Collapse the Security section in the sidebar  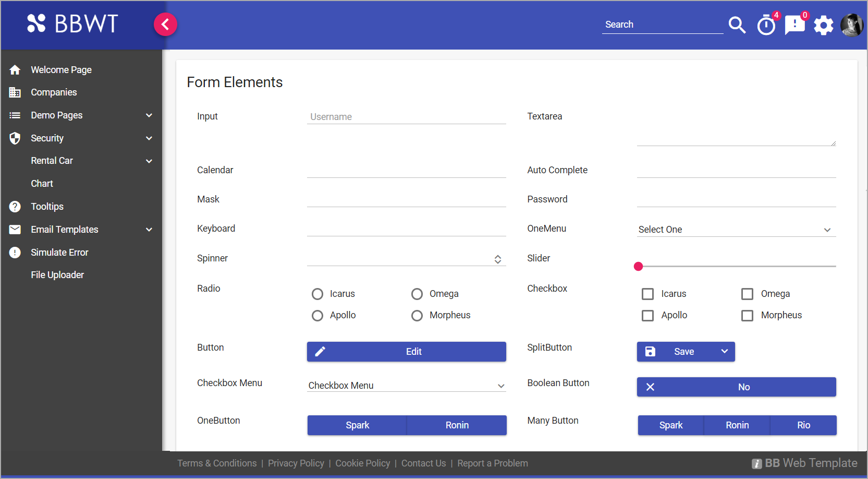click(149, 138)
